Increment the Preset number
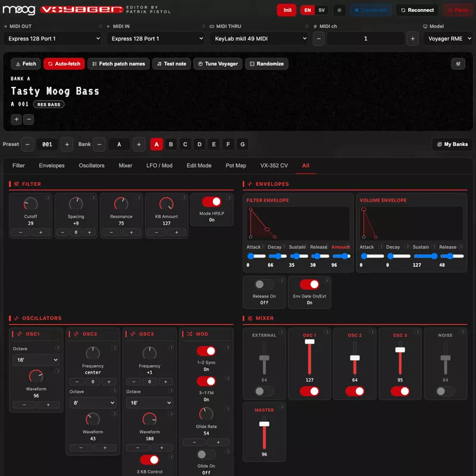This screenshot has height=476, width=476. coord(67,145)
